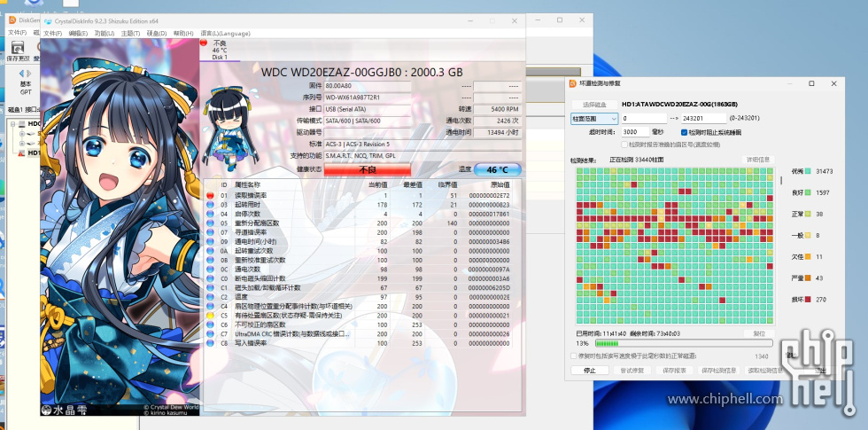Click the end cylinder field showing 243201

click(703, 119)
